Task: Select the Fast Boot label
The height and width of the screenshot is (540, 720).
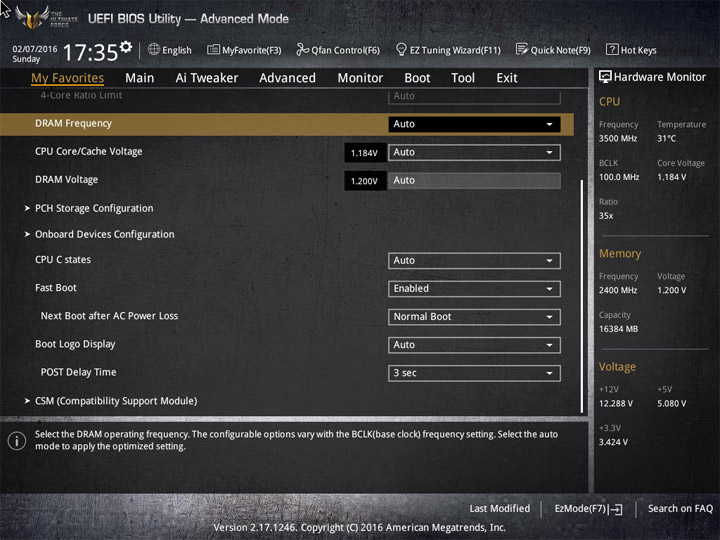Action: [x=56, y=288]
